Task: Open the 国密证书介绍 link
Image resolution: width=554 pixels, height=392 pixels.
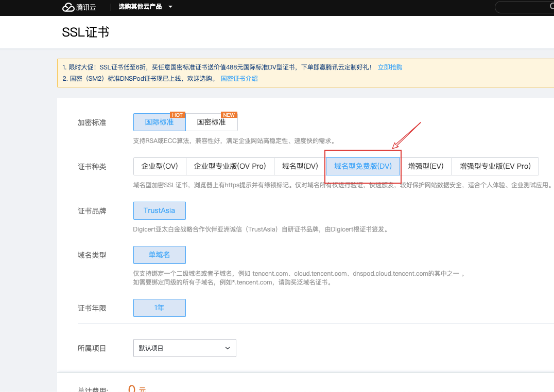Action: click(x=239, y=78)
